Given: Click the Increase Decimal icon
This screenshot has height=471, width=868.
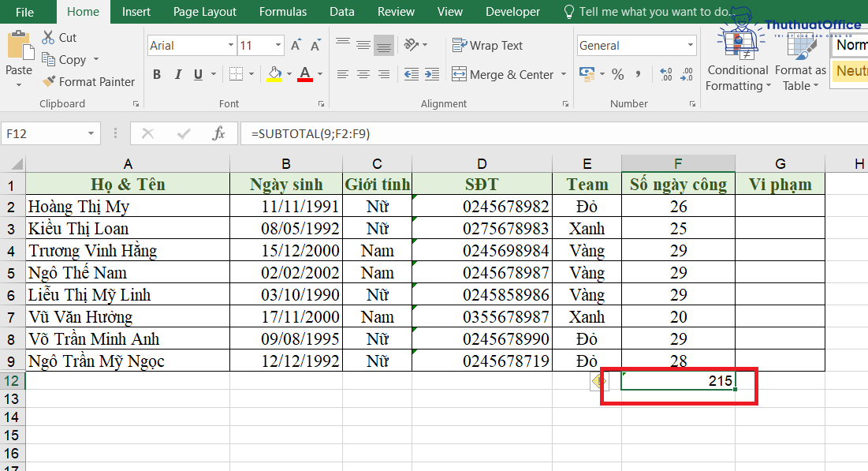Looking at the screenshot, I should (x=664, y=73).
